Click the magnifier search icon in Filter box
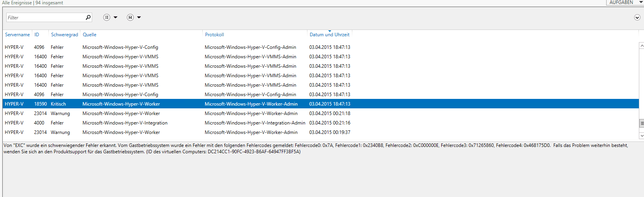 coord(88,17)
